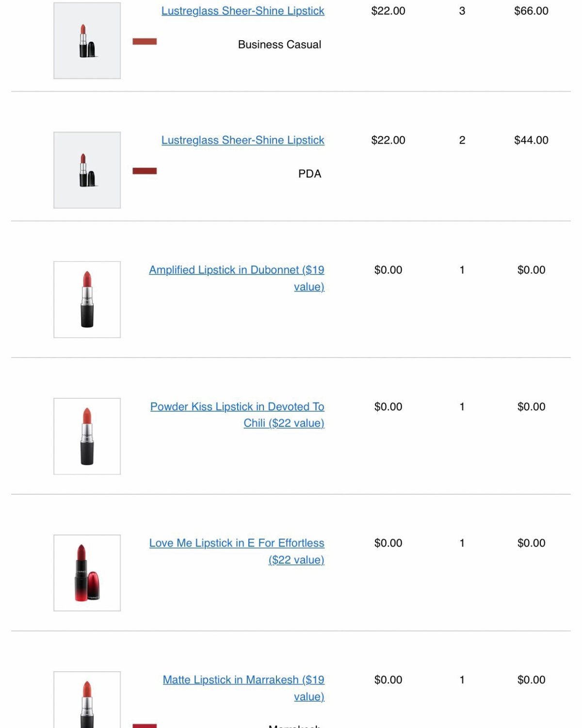Screen dimensions: 582x728
Task: Open Matte Lipstick in Marrakesh link
Action: coord(243,688)
